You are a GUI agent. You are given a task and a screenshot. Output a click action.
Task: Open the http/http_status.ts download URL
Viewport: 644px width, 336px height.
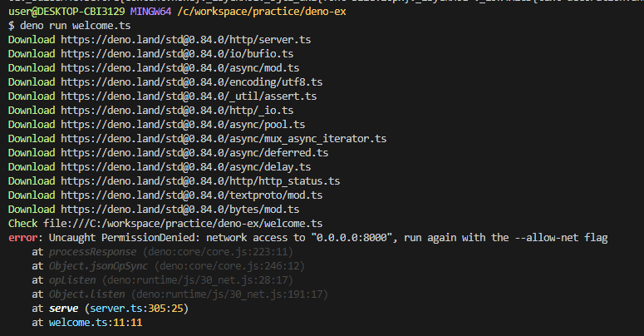(200, 181)
